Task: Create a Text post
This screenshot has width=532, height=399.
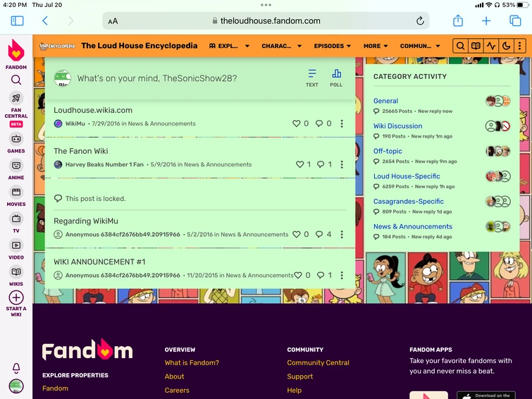Action: [x=312, y=78]
